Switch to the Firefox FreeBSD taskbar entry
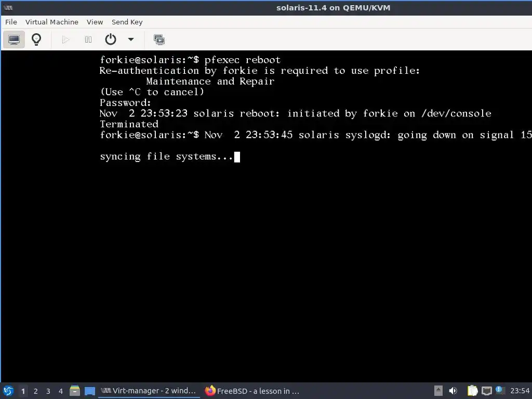 coord(253,391)
